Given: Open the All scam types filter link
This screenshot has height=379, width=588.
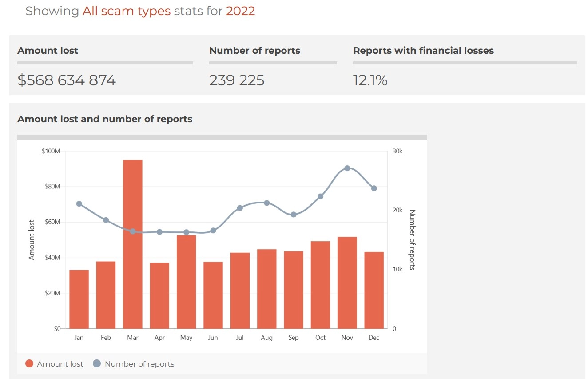Looking at the screenshot, I should [x=127, y=11].
